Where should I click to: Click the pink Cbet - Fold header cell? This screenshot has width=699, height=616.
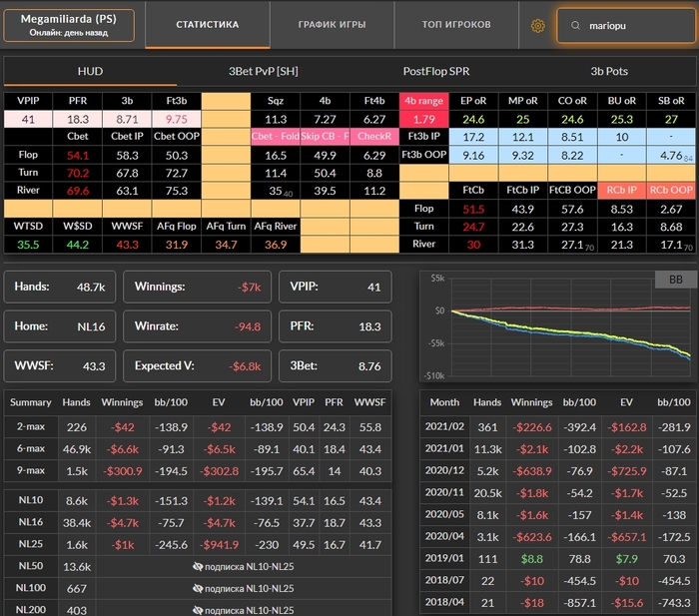point(275,137)
